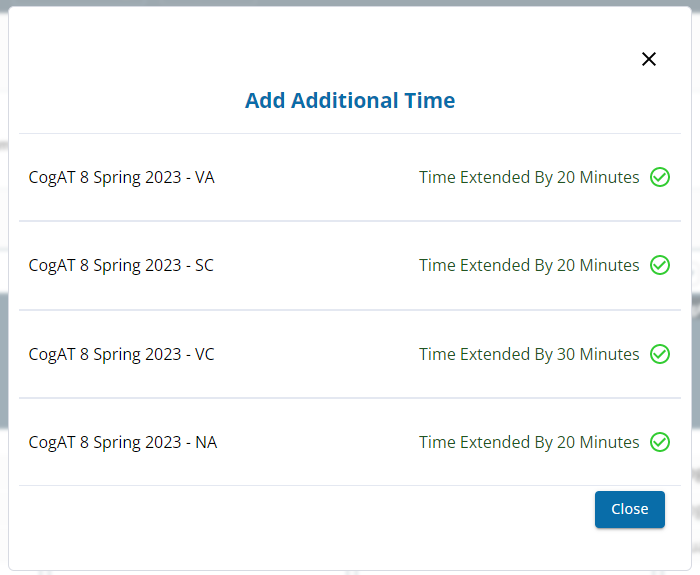This screenshot has height=575, width=700.
Task: Select CogAT 8 Spring 2023 - SC row
Action: tap(350, 265)
